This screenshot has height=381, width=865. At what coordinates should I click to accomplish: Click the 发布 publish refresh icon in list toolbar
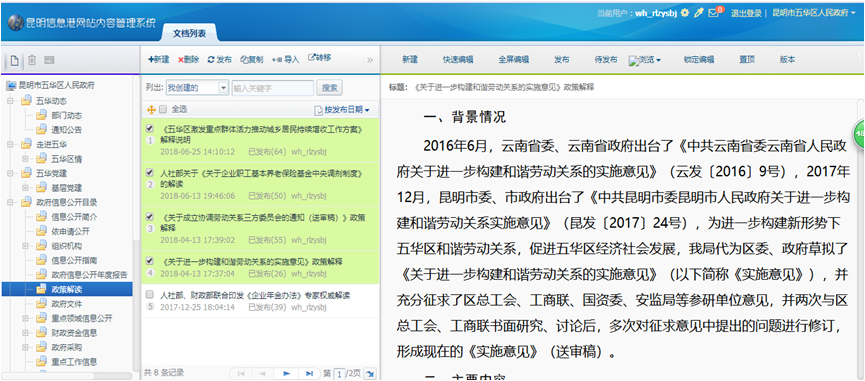pyautogui.click(x=211, y=60)
